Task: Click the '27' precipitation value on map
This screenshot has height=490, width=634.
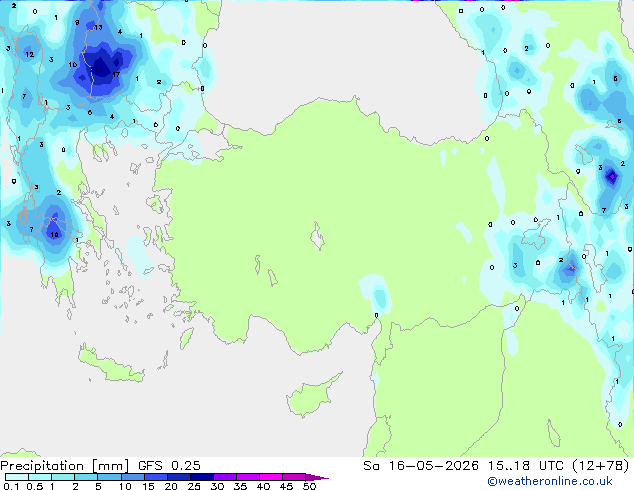Action: click(x=93, y=70)
